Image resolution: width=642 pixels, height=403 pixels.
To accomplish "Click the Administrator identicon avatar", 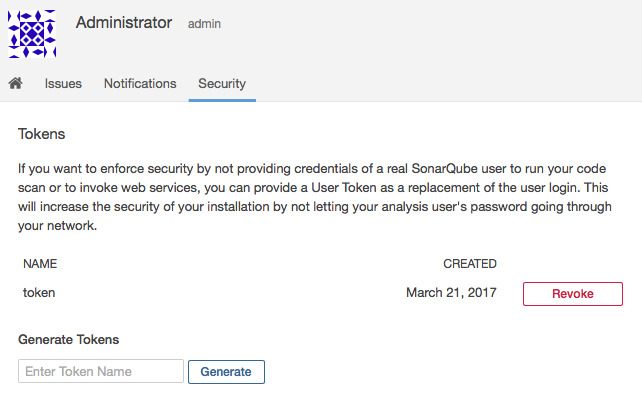I will click(32, 34).
